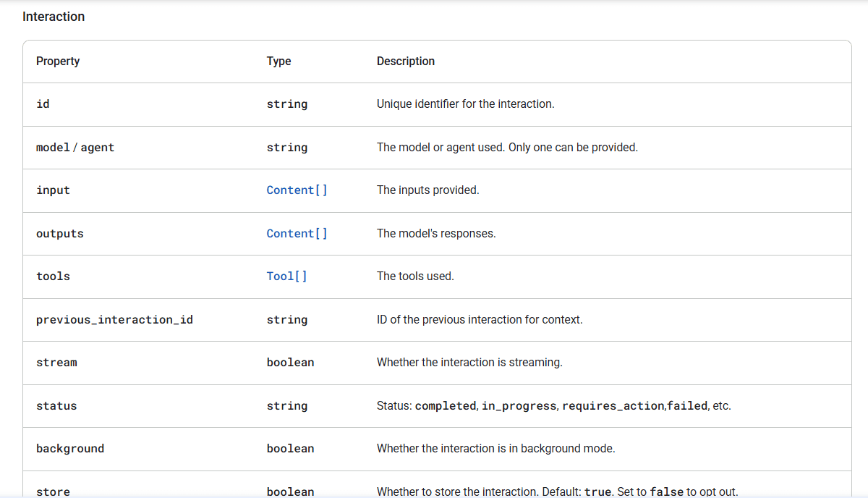Select the status property name
The image size is (868, 498).
[x=56, y=405]
